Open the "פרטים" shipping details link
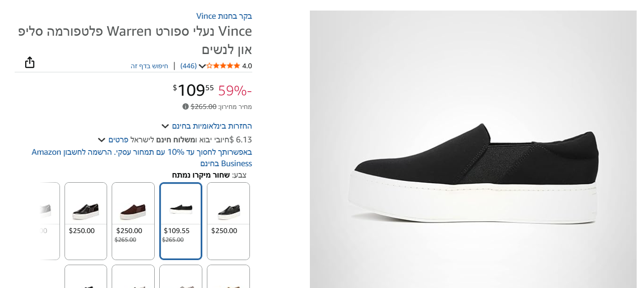This screenshot has width=644, height=288. coord(118,140)
